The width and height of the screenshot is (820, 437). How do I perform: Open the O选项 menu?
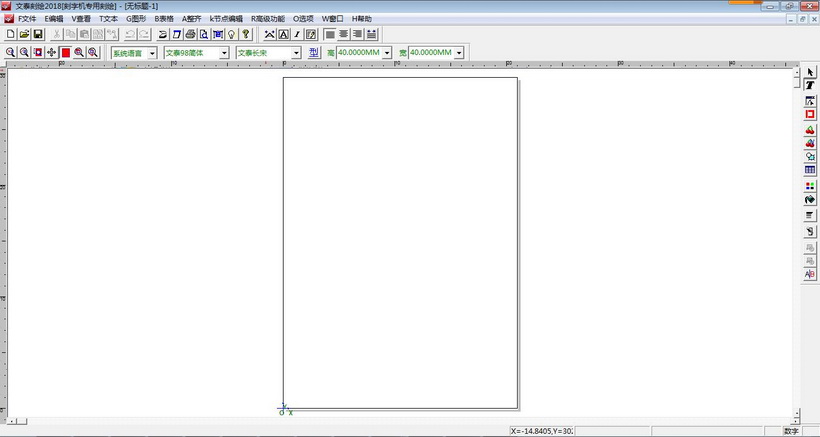point(303,19)
